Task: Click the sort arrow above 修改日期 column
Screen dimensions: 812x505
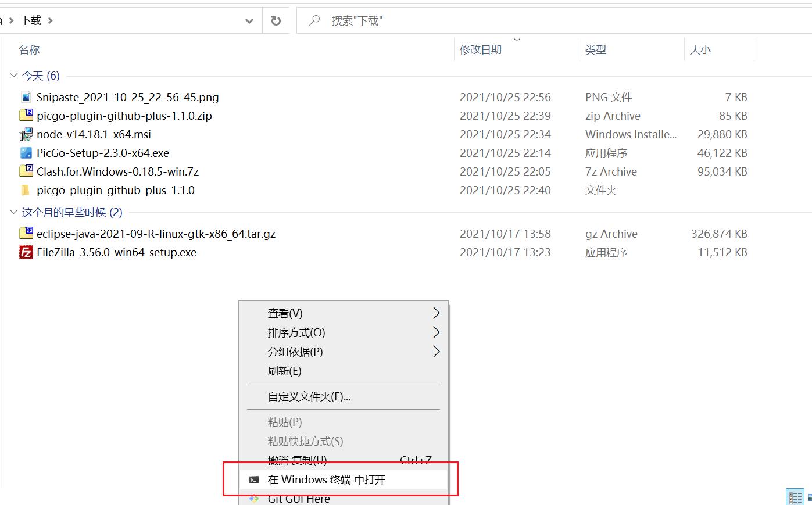Action: (517, 40)
